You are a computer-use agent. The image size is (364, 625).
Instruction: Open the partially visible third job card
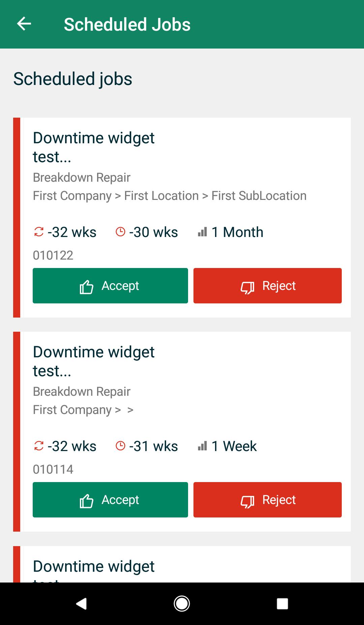point(182,564)
